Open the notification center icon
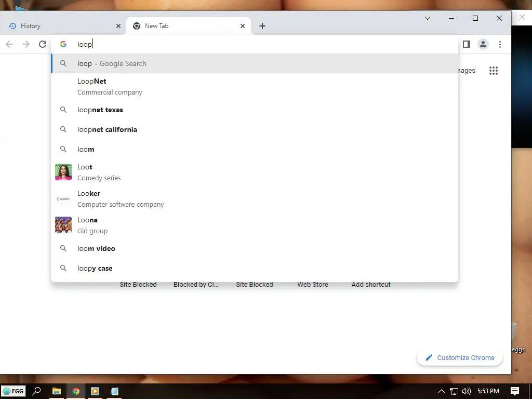Screen dimensions: 532x399 515,391
